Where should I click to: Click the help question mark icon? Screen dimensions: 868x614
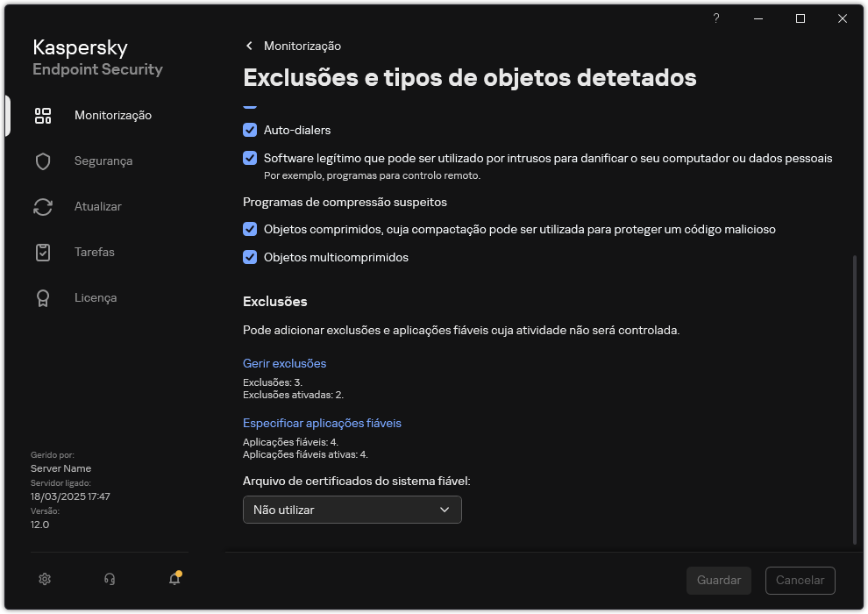tap(715, 18)
